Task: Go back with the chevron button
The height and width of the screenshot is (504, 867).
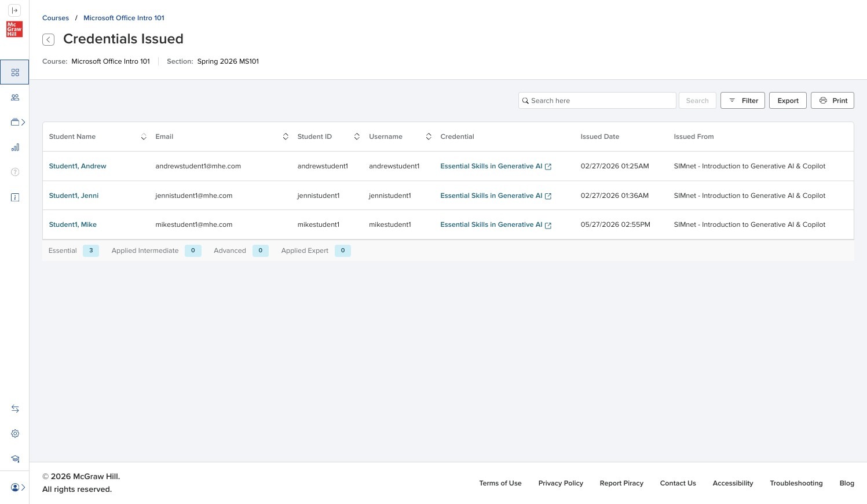Action: [49, 39]
